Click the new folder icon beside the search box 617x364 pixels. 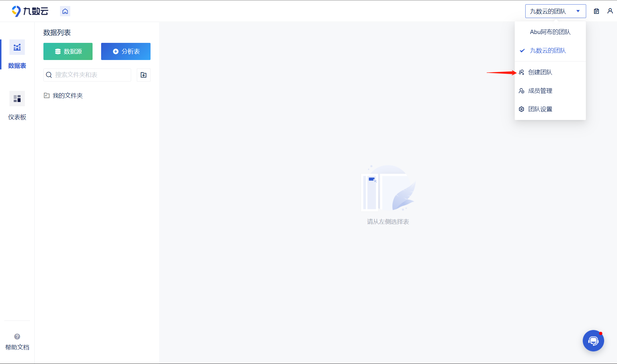click(143, 75)
